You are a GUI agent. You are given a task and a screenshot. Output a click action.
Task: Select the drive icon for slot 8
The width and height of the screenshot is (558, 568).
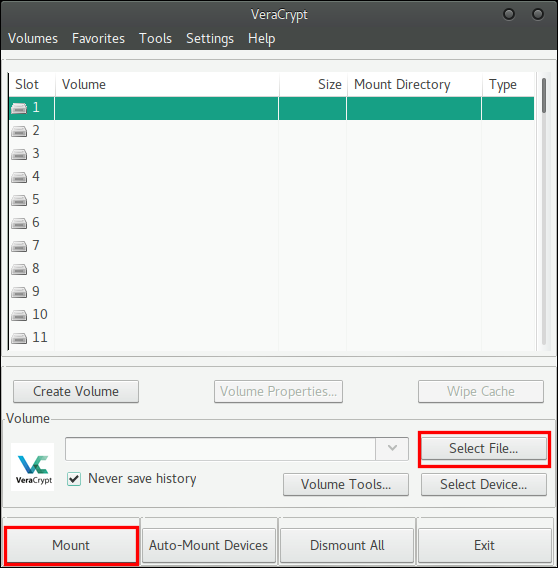(x=19, y=269)
